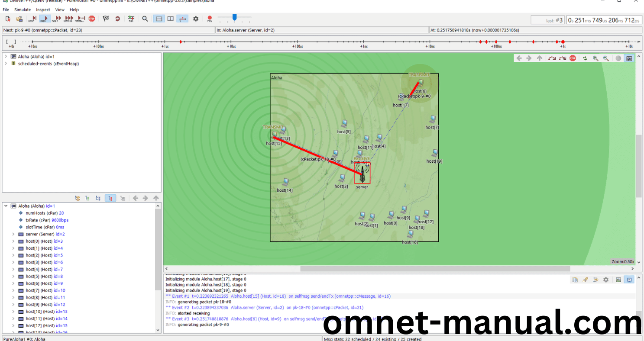644x341 pixels.
Task: Expand the server (Server) id=2 node
Action: coord(13,234)
